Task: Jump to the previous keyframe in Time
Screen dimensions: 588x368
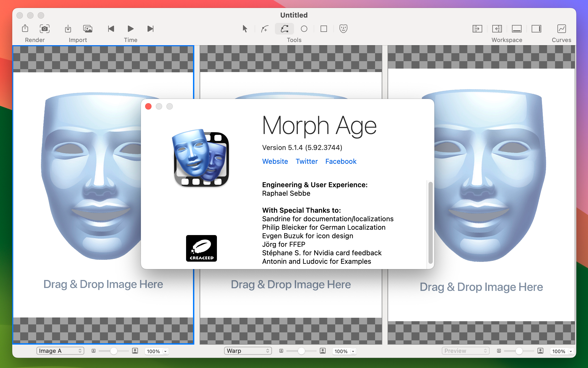Action: click(111, 28)
